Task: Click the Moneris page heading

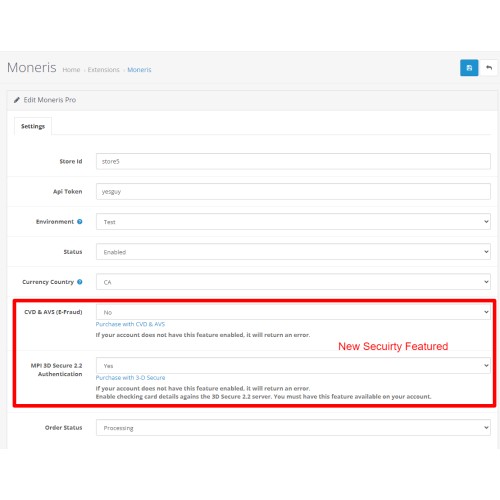Action: point(32,68)
